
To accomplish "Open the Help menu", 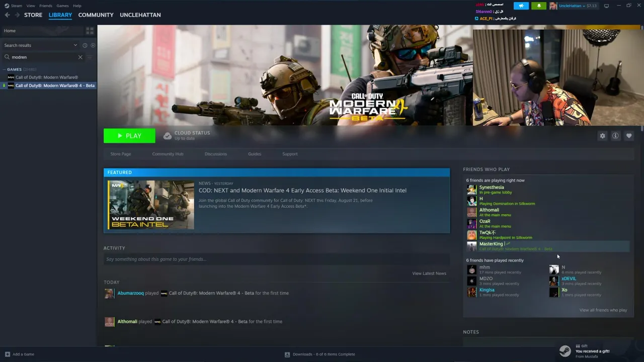I will pyautogui.click(x=77, y=6).
